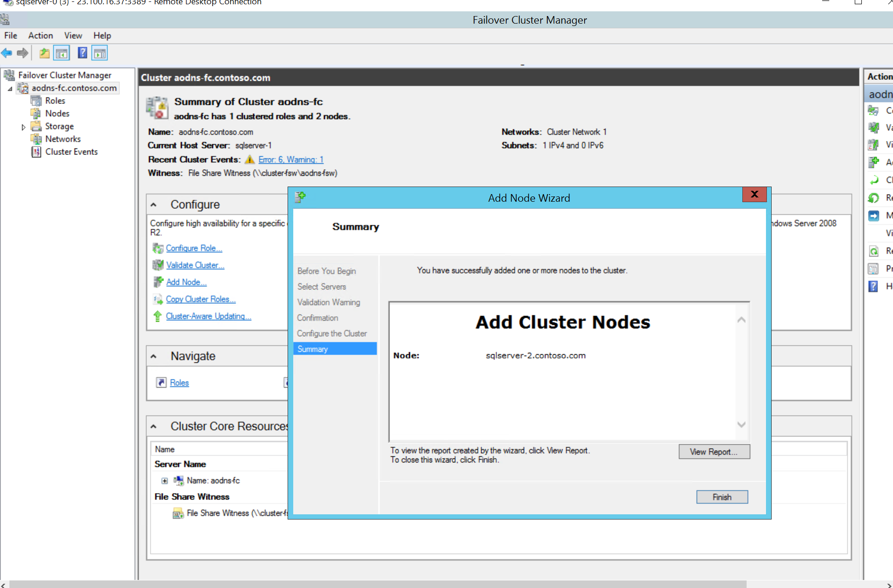
Task: Click the View Report button
Action: click(x=714, y=452)
